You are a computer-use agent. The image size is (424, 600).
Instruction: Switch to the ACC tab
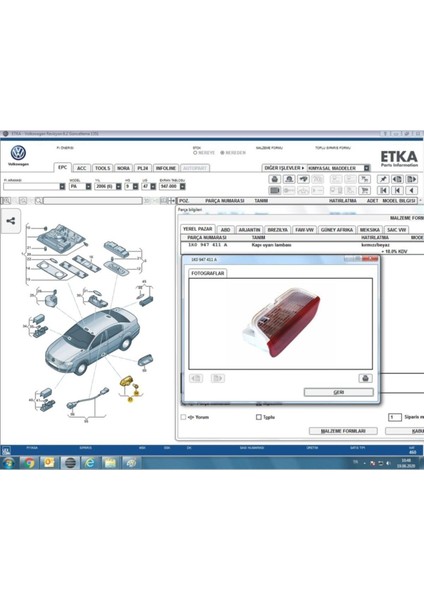(x=82, y=168)
